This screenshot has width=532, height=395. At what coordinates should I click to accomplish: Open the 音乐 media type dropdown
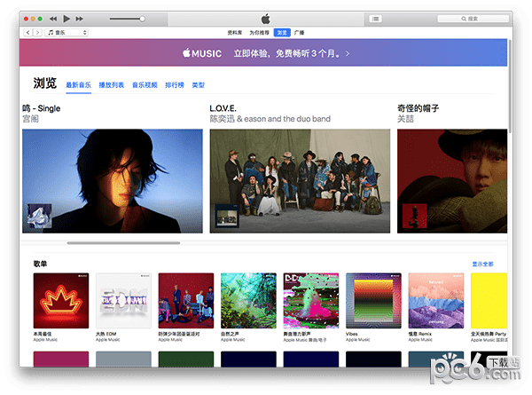click(66, 33)
